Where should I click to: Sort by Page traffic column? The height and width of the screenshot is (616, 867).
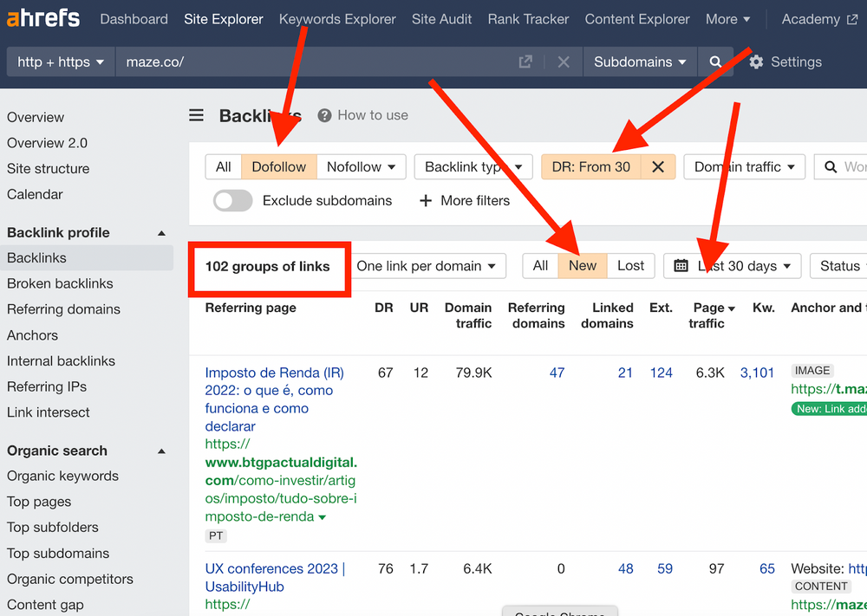point(712,315)
